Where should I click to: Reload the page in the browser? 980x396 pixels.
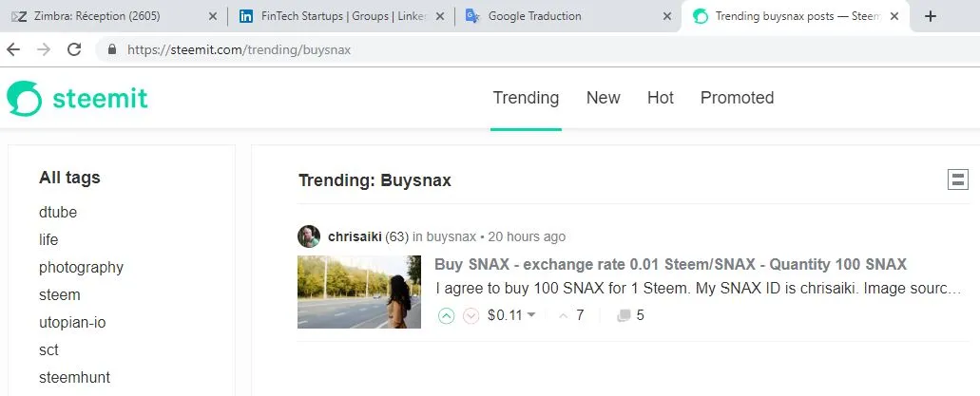point(73,49)
